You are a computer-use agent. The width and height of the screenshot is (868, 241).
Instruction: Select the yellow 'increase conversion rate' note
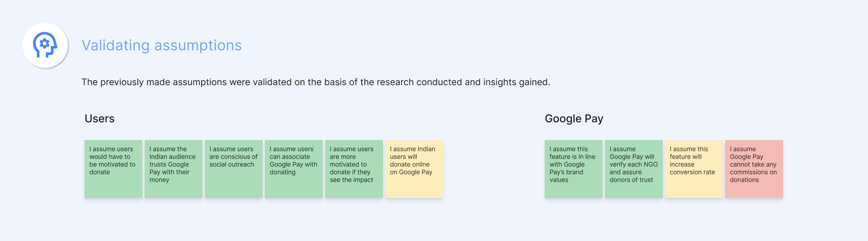tap(694, 169)
